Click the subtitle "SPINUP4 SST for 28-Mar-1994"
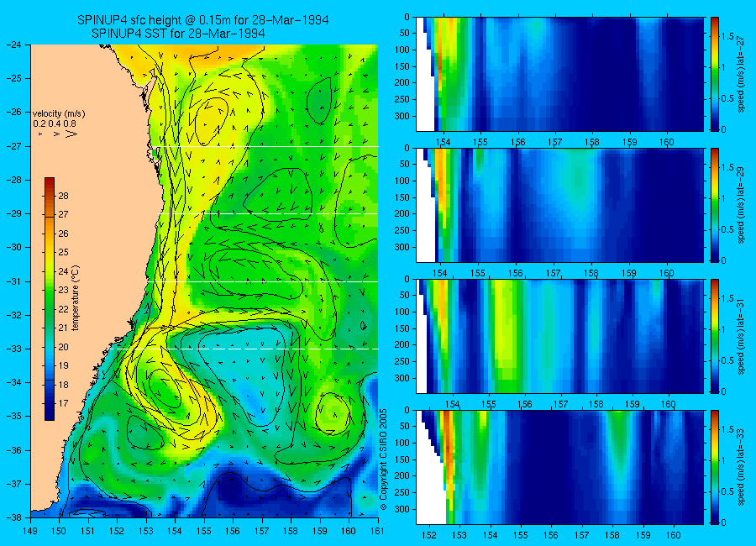The width and height of the screenshot is (756, 546). (x=178, y=34)
